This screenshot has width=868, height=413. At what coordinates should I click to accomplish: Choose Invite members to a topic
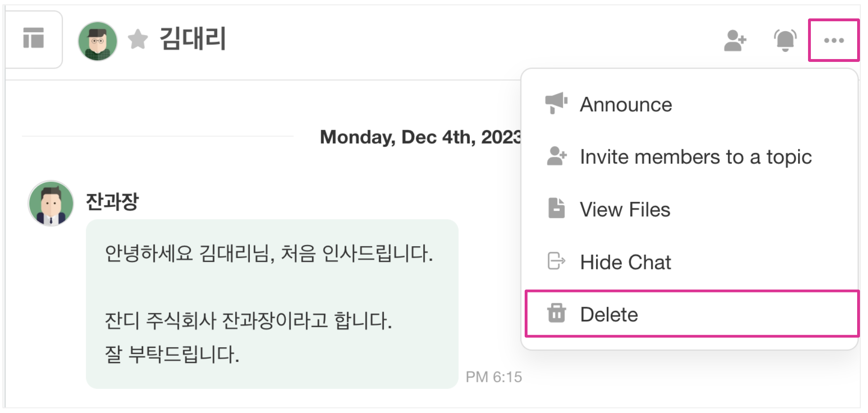click(695, 157)
